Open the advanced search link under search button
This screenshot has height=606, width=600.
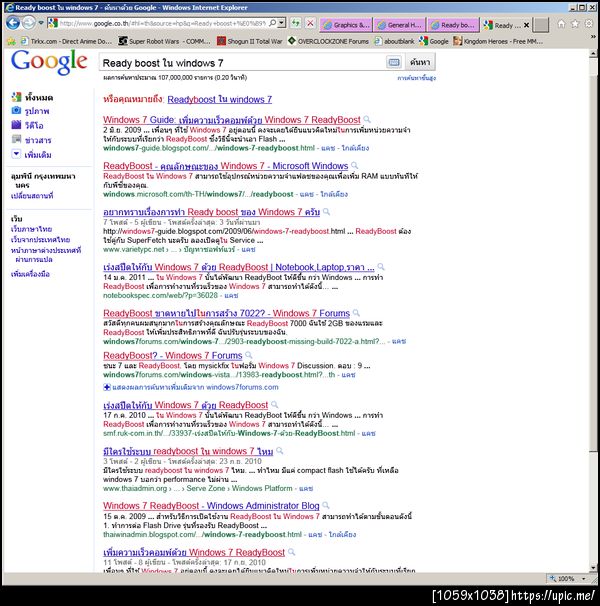tap(417, 78)
